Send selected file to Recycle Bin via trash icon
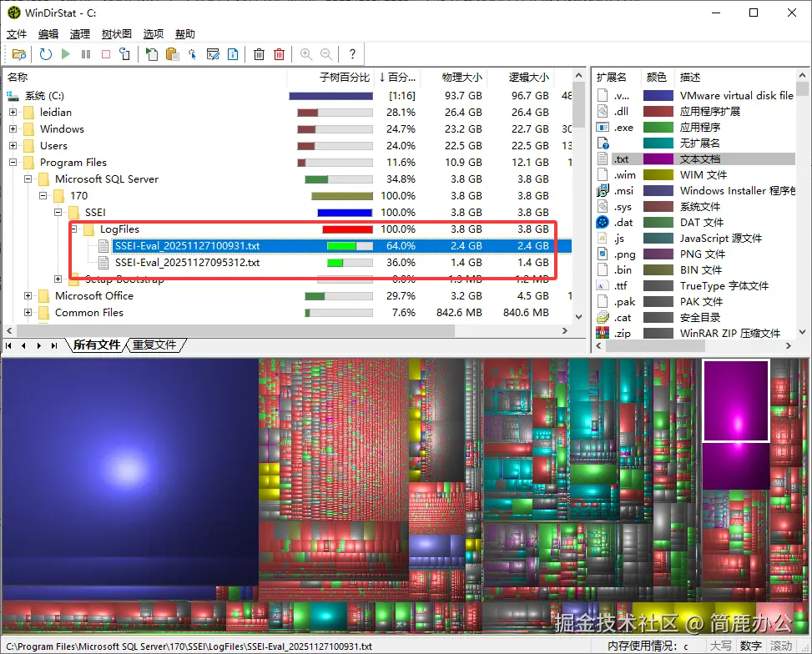This screenshot has height=654, width=812. point(260,53)
